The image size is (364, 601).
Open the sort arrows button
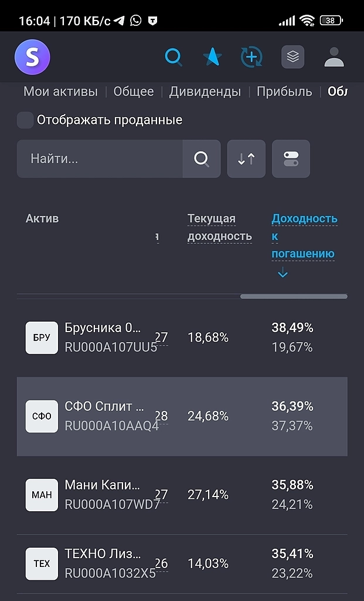click(x=246, y=158)
